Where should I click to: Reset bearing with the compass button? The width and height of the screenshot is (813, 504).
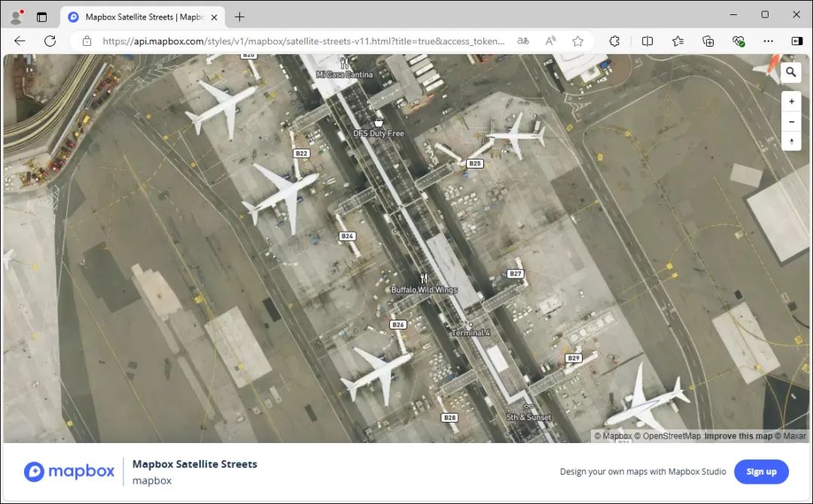click(791, 141)
